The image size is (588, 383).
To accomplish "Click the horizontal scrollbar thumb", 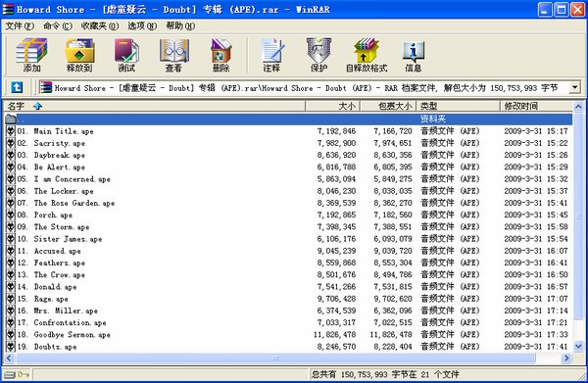I will (x=275, y=359).
